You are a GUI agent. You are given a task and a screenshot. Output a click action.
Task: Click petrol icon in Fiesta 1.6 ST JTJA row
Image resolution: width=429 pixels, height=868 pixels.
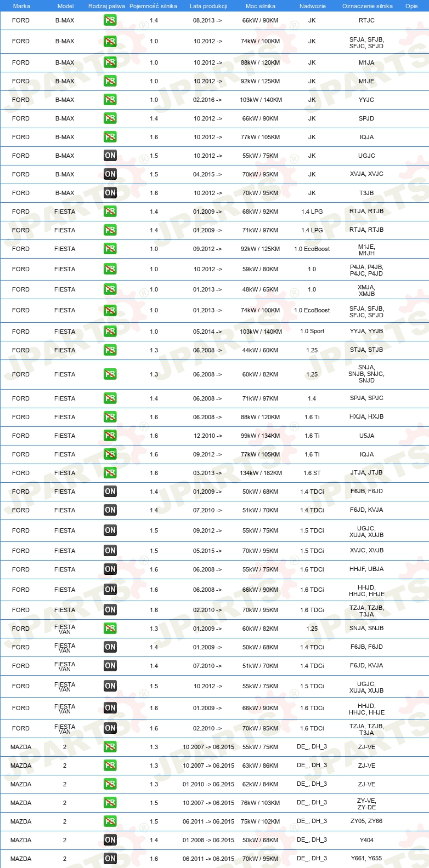(110, 473)
